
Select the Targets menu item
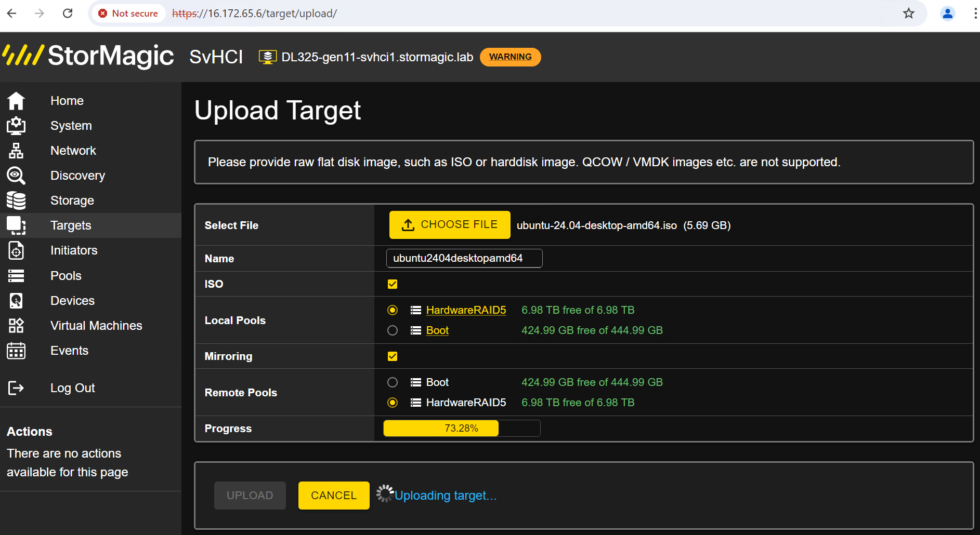pos(71,225)
